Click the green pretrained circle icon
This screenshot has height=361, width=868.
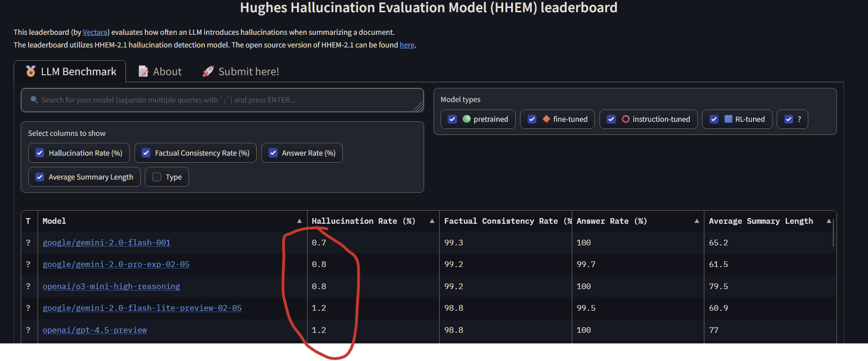(466, 119)
